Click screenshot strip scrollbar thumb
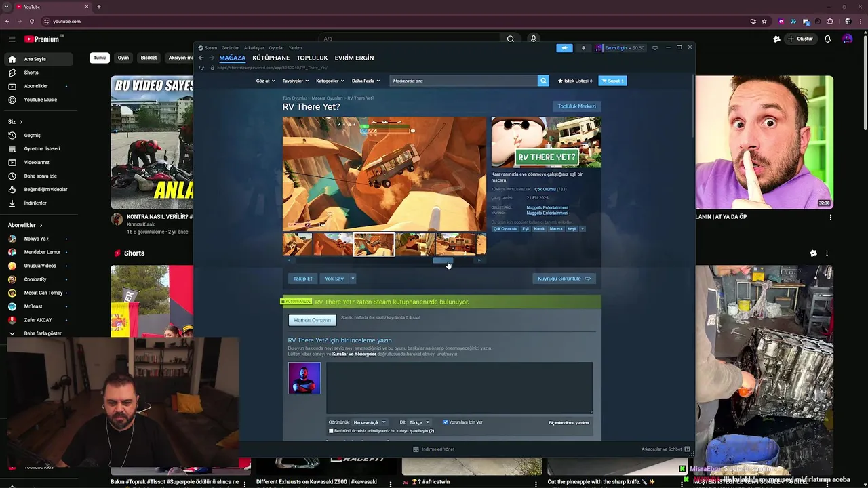 click(x=442, y=260)
